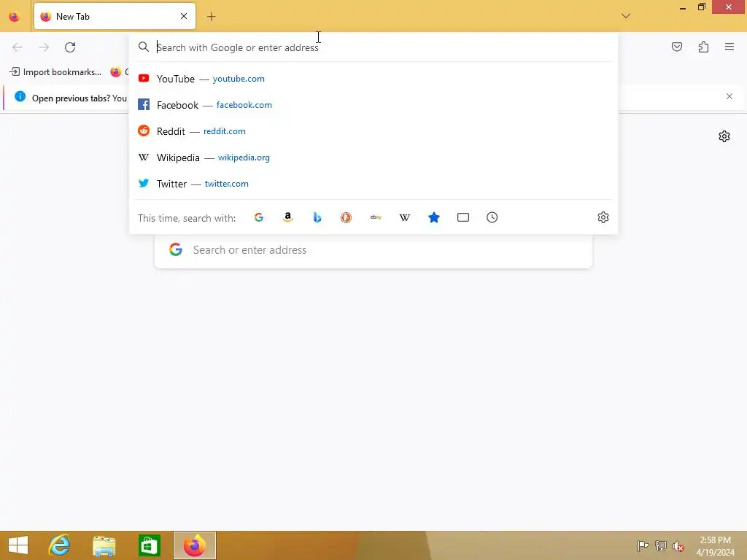Screen dimensions: 747x560
Task: Open new tab personalize gear icon
Action: pos(724,136)
